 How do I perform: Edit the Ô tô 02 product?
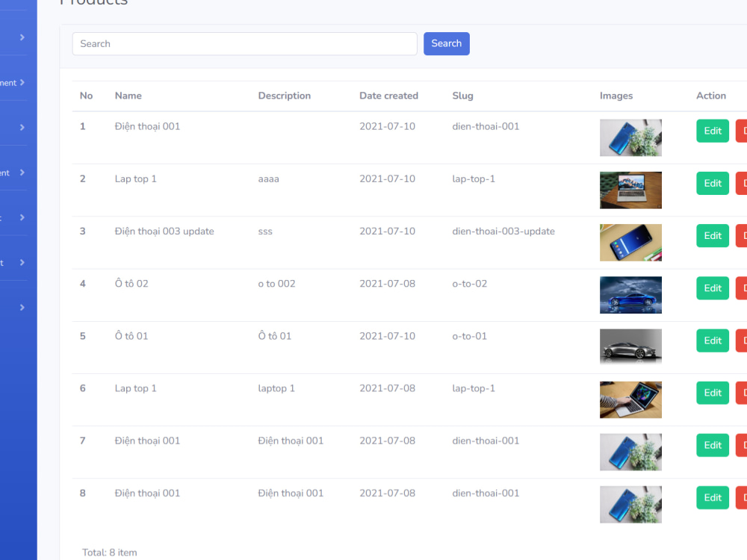713,288
